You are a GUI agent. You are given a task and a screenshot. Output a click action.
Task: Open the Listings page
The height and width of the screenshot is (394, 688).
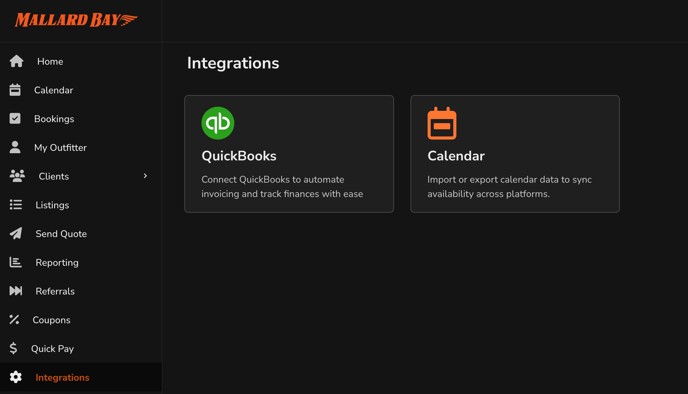tap(52, 205)
